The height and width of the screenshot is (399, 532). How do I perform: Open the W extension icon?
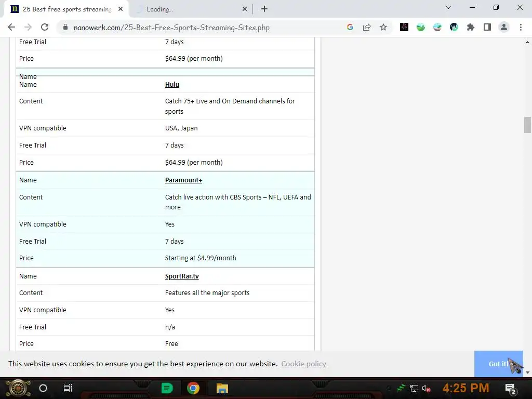pyautogui.click(x=454, y=27)
